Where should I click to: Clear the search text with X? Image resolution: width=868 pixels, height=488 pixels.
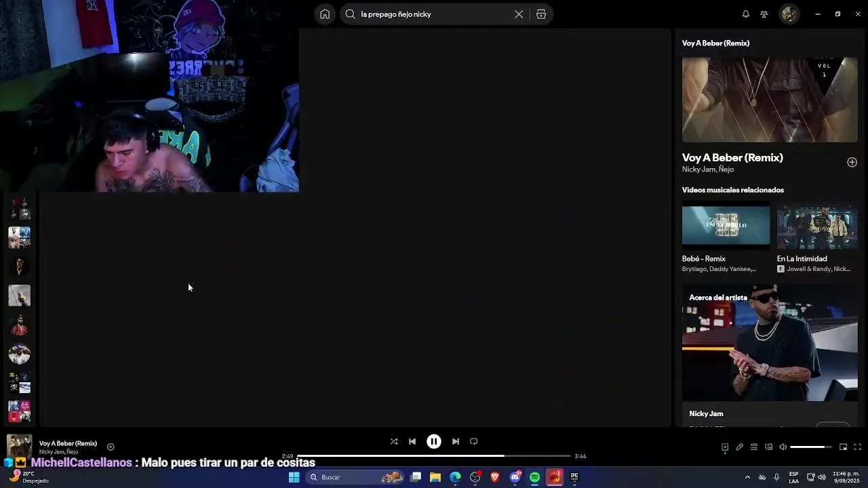519,14
